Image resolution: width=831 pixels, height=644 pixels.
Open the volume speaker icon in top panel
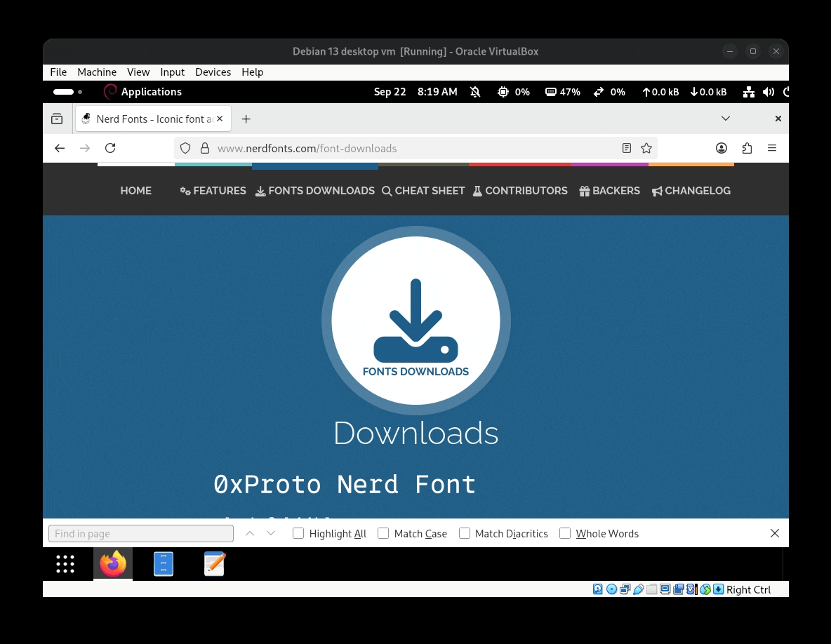click(769, 92)
